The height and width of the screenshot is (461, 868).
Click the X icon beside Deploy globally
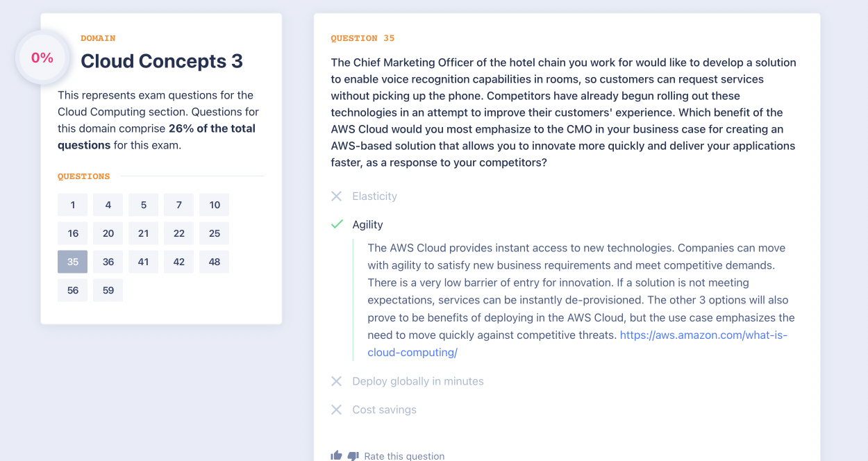click(337, 381)
